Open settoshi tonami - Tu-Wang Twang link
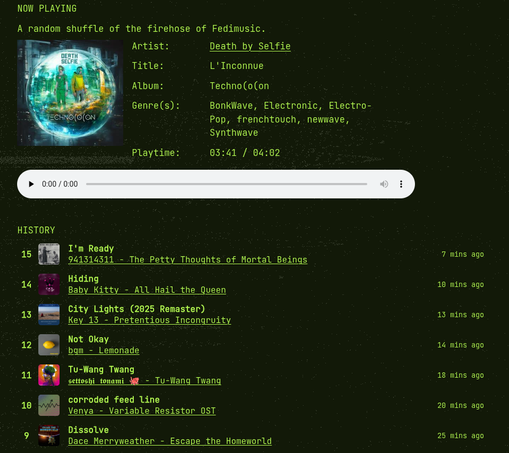Image resolution: width=509 pixels, height=453 pixels. (x=144, y=381)
